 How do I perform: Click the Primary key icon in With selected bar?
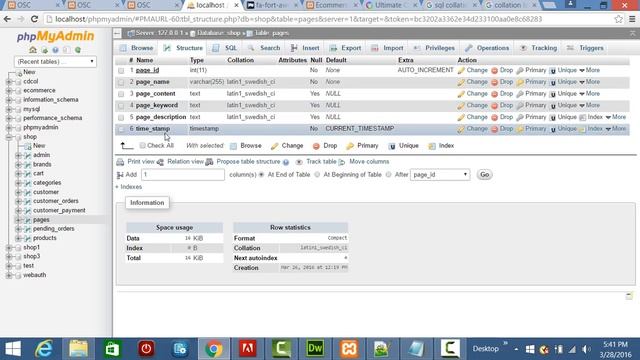350,146
